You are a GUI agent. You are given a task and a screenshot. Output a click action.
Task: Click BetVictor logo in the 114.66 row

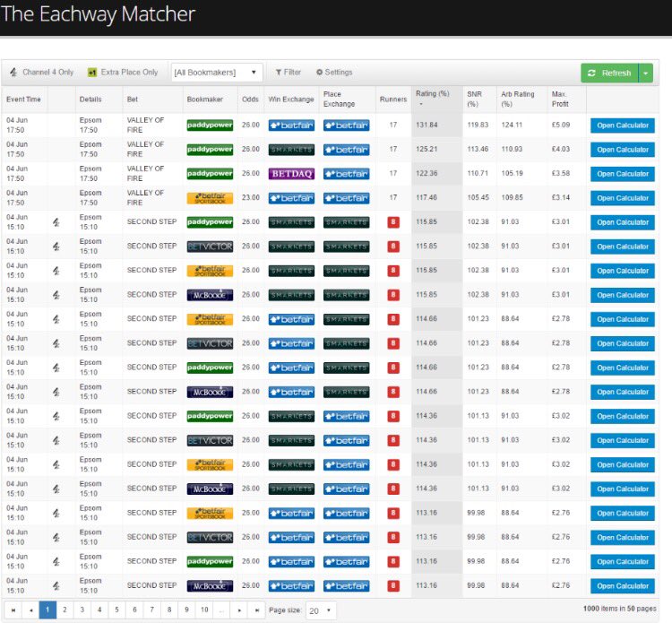[x=210, y=343]
